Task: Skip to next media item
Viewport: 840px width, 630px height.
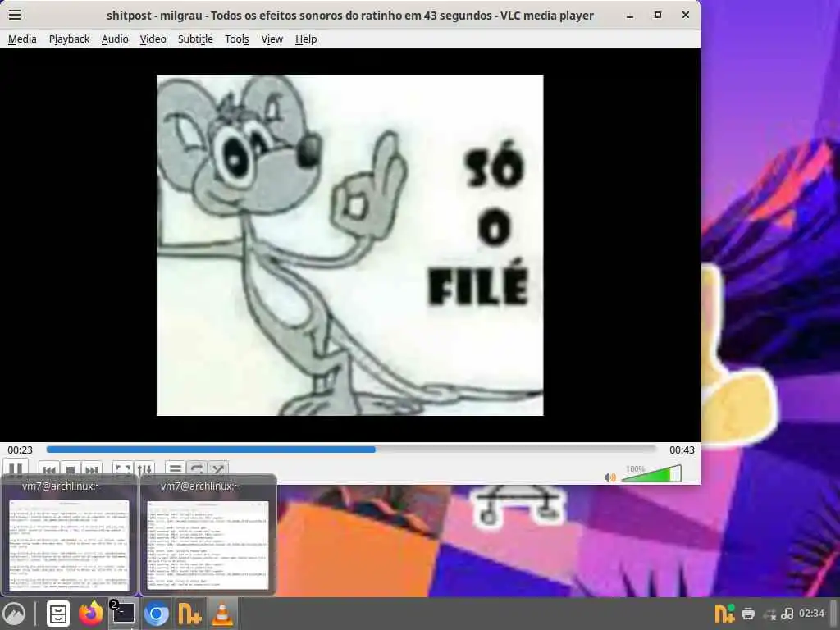Action: pos(92,469)
